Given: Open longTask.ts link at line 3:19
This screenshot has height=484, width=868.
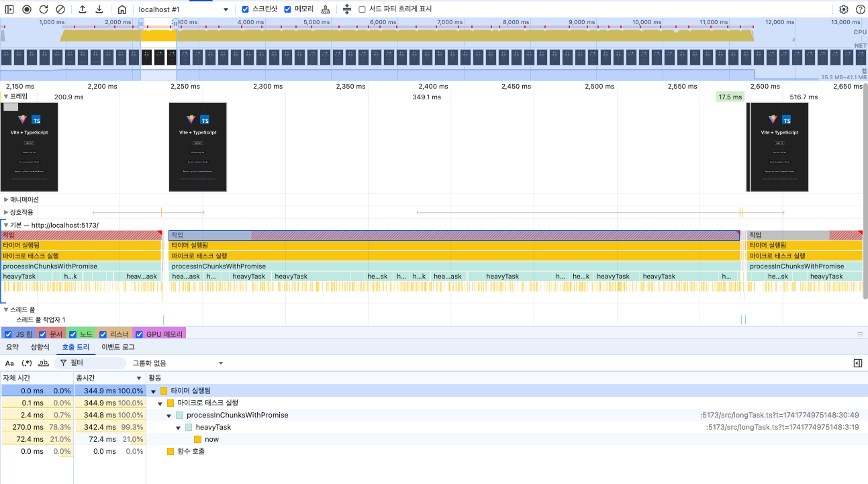Looking at the screenshot, I should pyautogui.click(x=783, y=427).
